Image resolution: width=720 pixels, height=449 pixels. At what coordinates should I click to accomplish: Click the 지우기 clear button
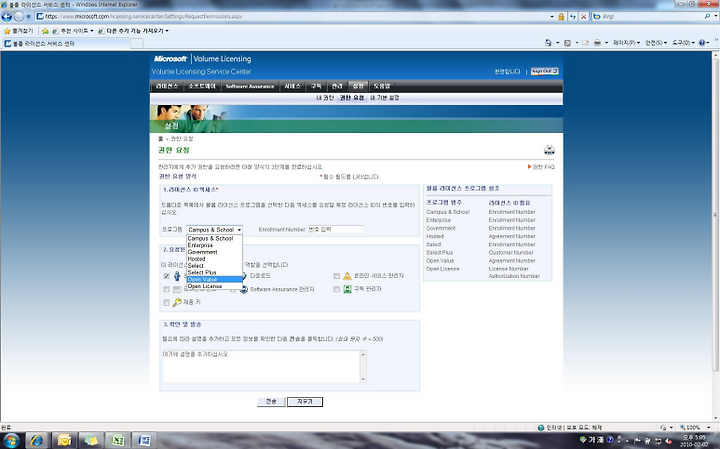click(x=305, y=402)
